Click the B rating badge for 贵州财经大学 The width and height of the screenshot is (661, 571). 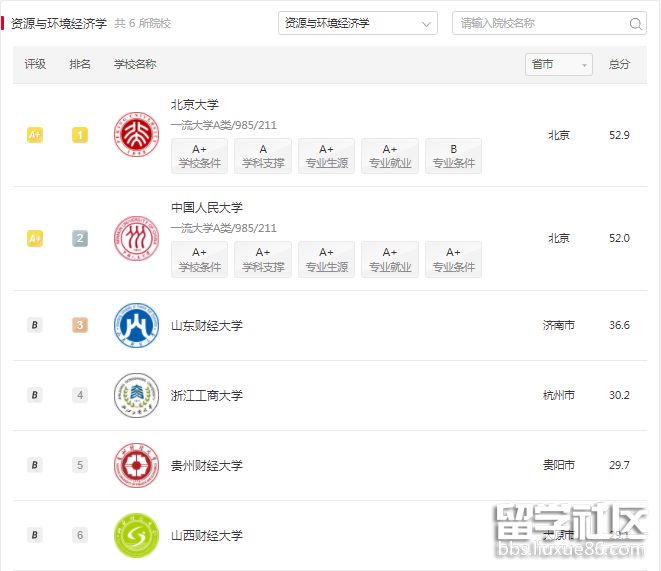[x=35, y=465]
